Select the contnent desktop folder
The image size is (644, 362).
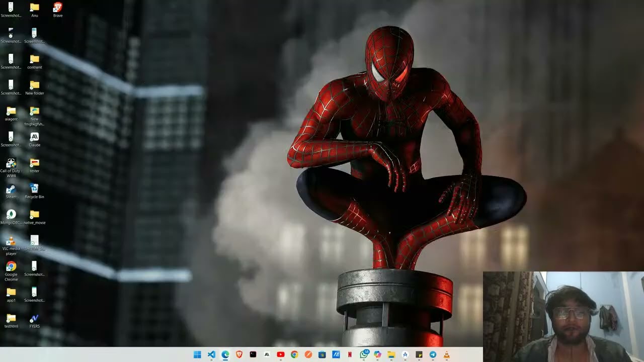(x=34, y=61)
